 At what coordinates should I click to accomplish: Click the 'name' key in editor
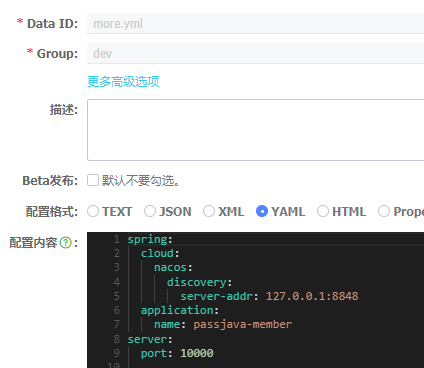click(x=167, y=324)
